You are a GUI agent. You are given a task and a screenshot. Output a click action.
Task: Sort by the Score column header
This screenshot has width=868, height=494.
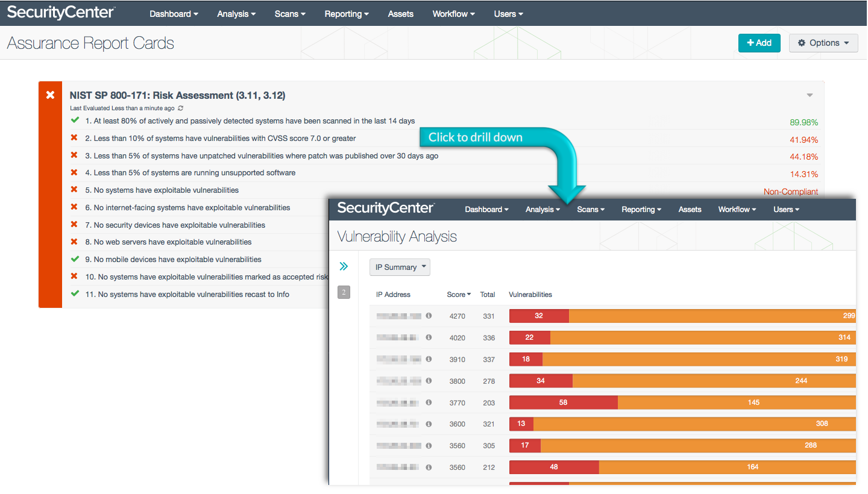(459, 295)
